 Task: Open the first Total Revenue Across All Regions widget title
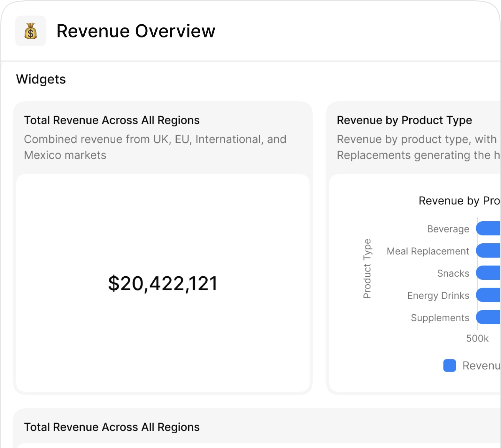[x=112, y=120]
